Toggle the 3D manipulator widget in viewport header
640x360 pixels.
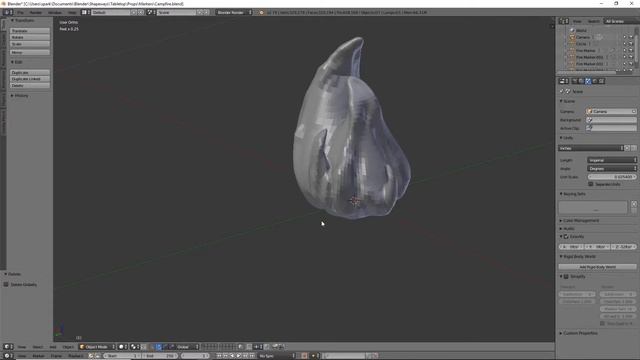tap(152, 347)
